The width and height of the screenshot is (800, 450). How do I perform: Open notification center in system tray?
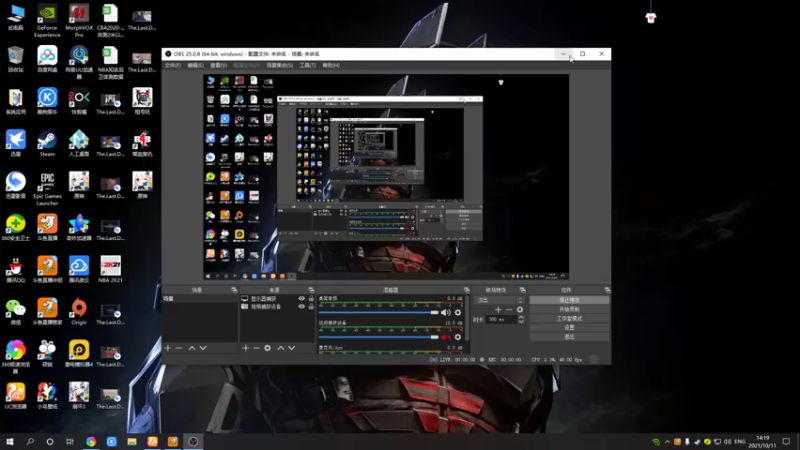[786, 441]
